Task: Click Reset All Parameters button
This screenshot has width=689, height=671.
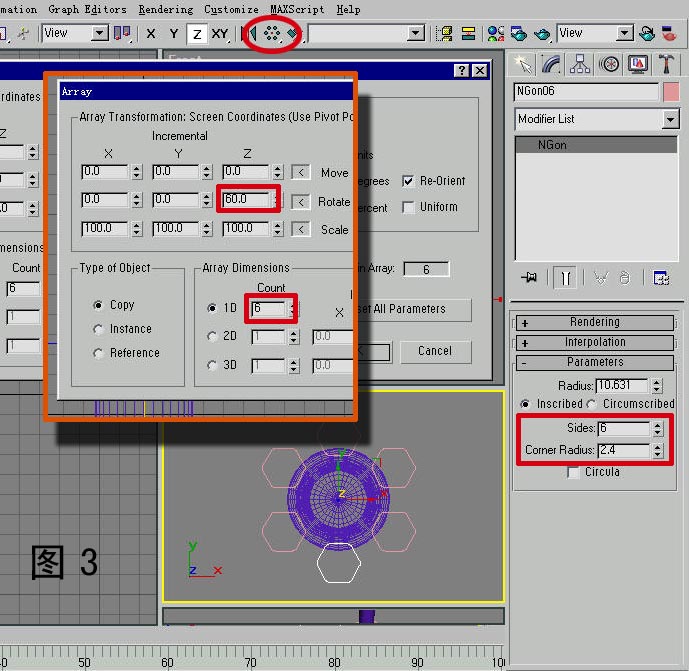Action: coord(413,309)
